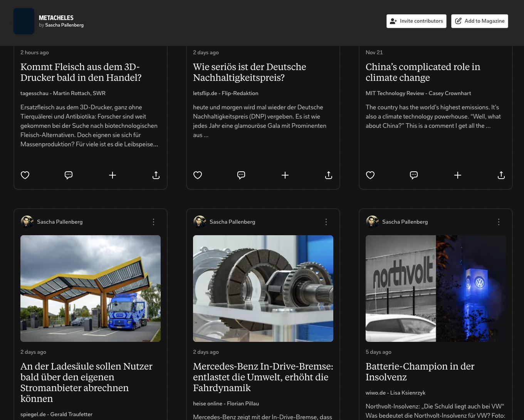
Task: Open the METACHELES magazine title
Action: [x=56, y=18]
